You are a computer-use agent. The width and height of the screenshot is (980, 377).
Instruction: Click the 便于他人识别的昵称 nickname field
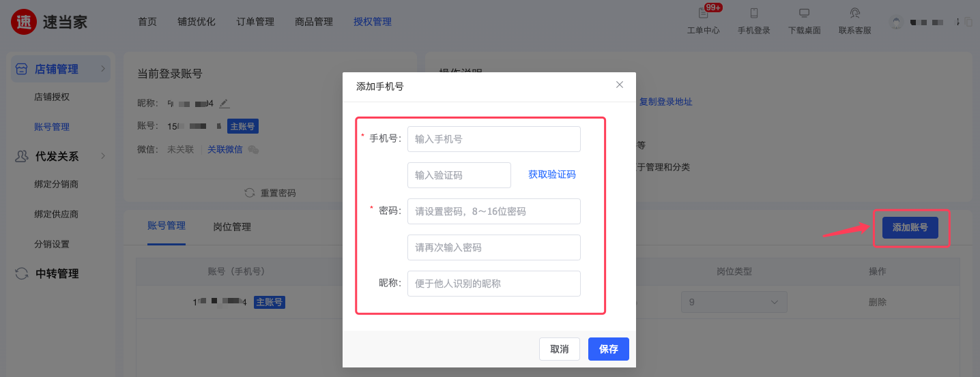(493, 284)
